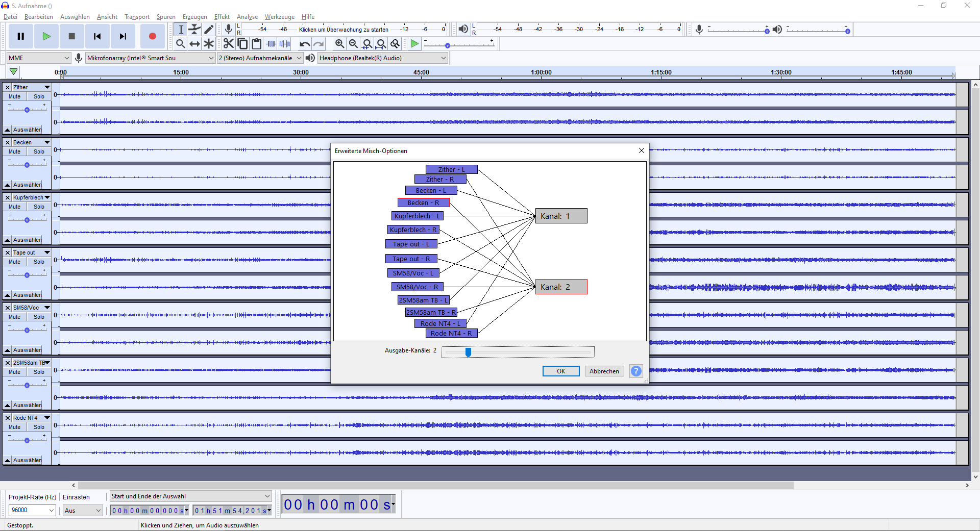Click the Trim audio icon
The width and height of the screenshot is (980, 531).
271,44
